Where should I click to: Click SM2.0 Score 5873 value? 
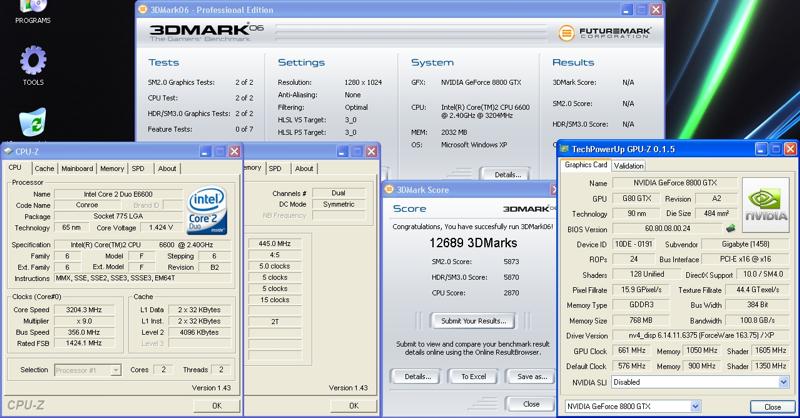(x=511, y=261)
